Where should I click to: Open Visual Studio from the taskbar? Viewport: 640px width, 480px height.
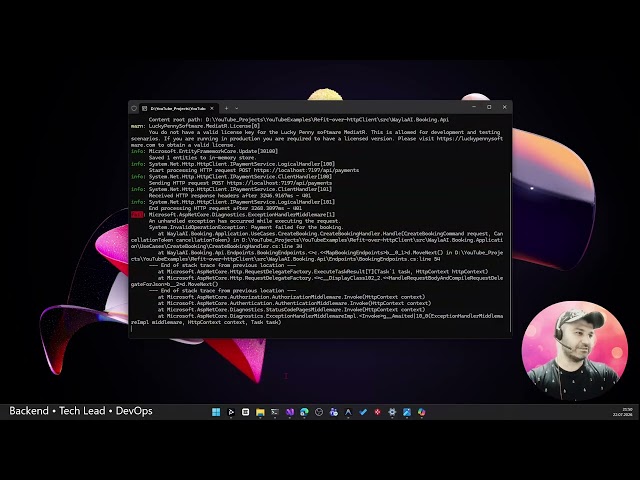pos(290,412)
